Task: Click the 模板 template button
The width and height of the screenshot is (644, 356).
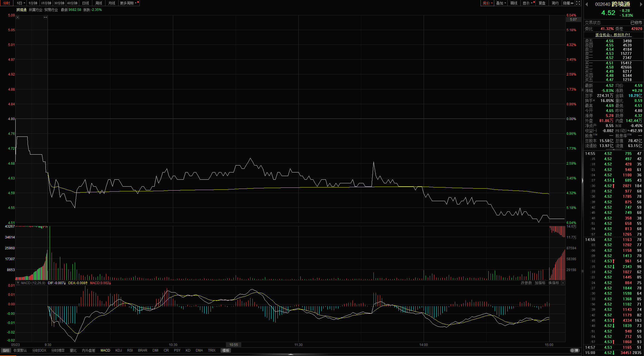Action: (x=226, y=350)
